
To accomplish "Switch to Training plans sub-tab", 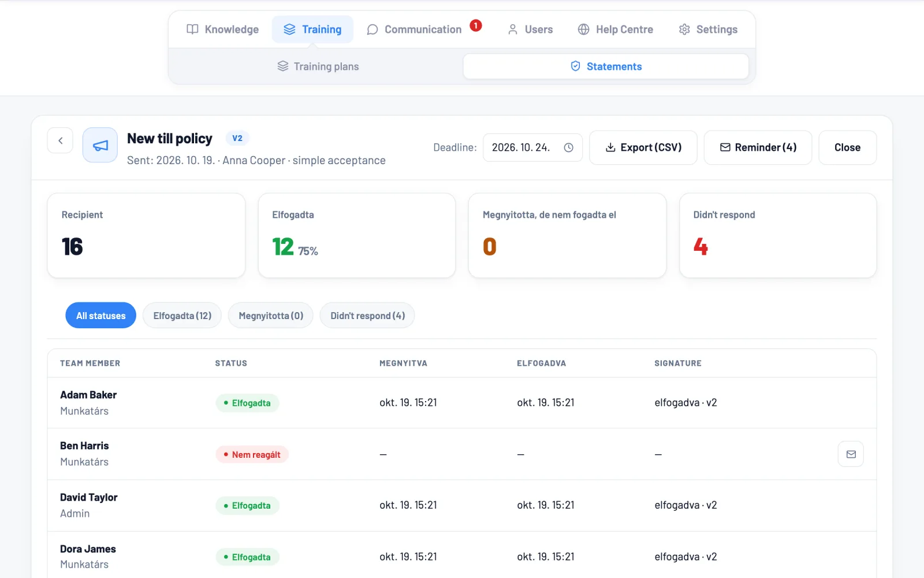I will pos(318,66).
